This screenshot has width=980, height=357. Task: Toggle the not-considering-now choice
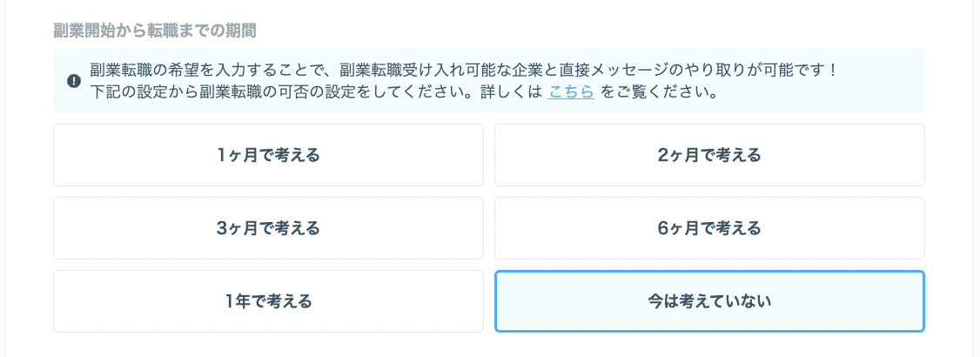point(709,301)
